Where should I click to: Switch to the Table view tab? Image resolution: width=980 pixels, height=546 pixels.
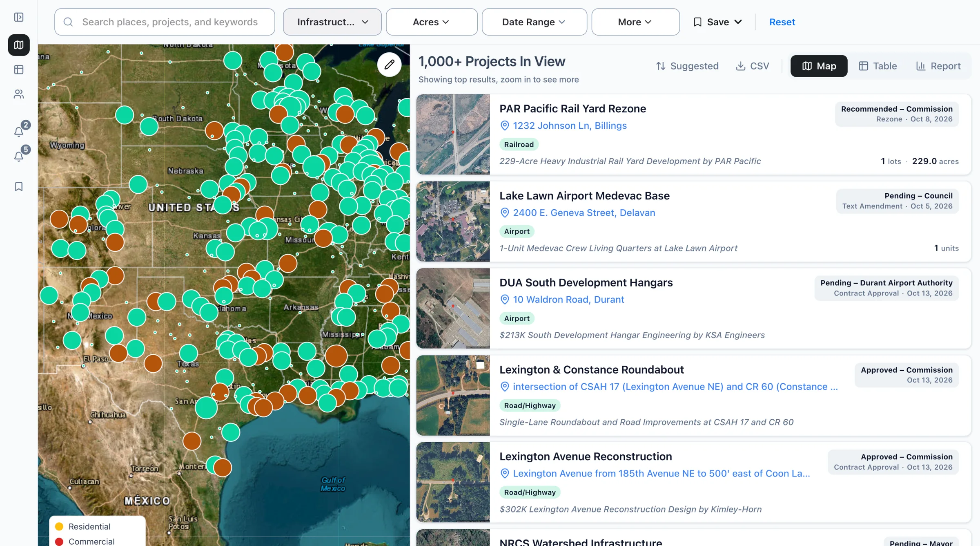878,66
